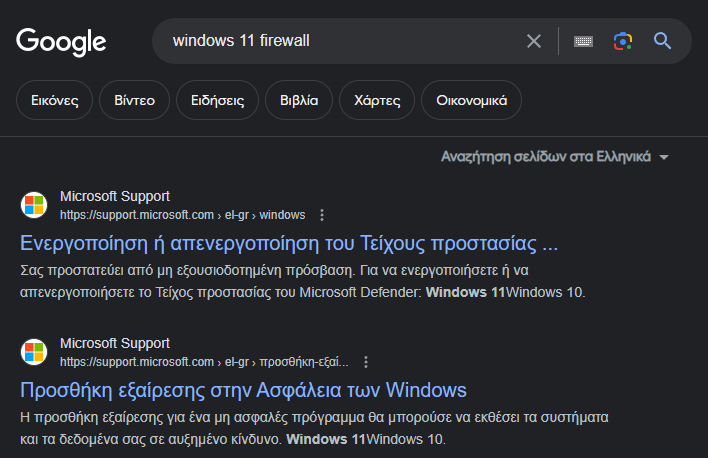
Task: Click the snippet starting 'Σας προστατεύει από μη εξουσιοδοτημένη'
Action: click(x=303, y=281)
